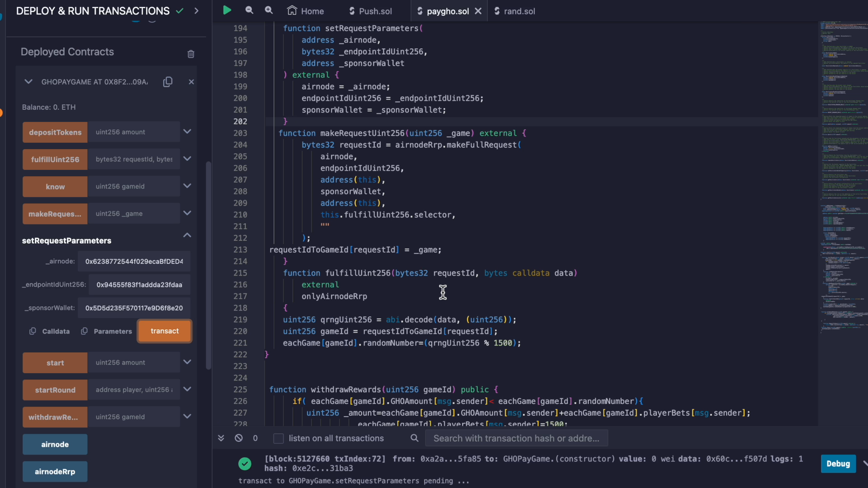Screen dimensions: 868x488
Task: Click the green transaction success checkmark
Action: (x=245, y=464)
